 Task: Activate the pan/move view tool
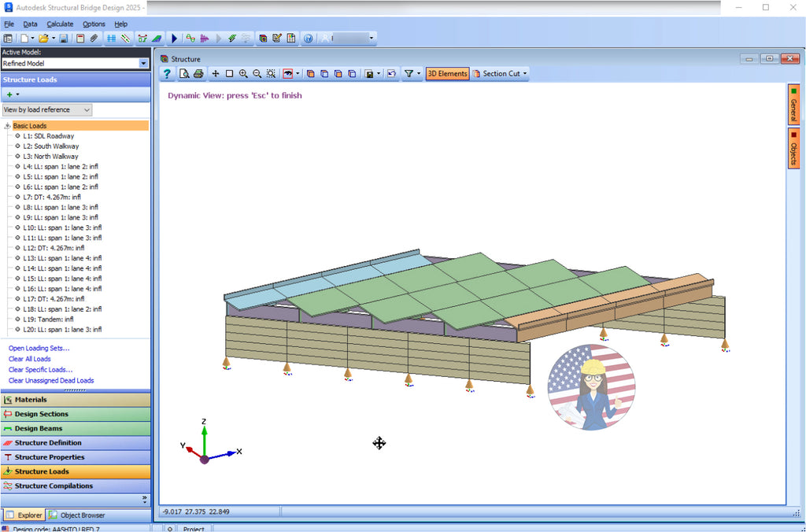[x=214, y=73]
